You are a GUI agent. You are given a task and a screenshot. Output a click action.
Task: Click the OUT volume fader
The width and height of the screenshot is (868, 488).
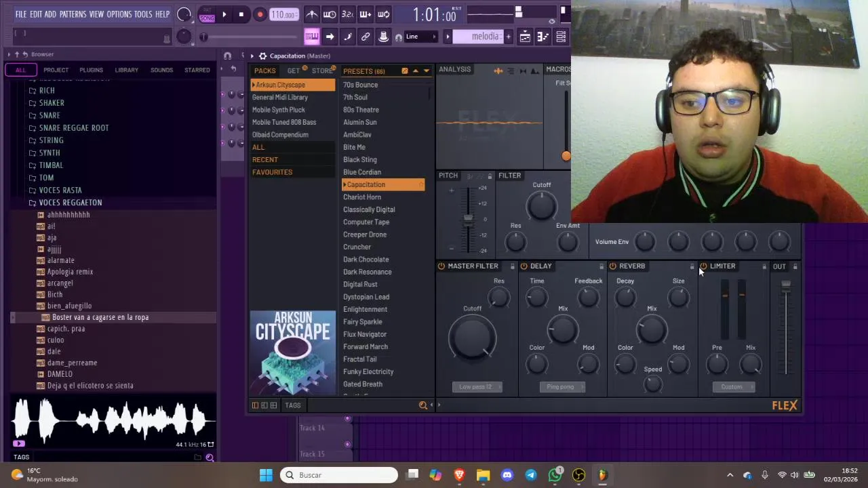pyautogui.click(x=786, y=286)
